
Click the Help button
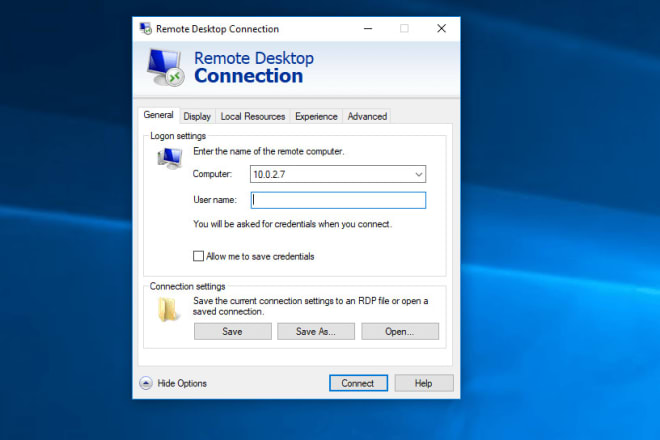(424, 383)
